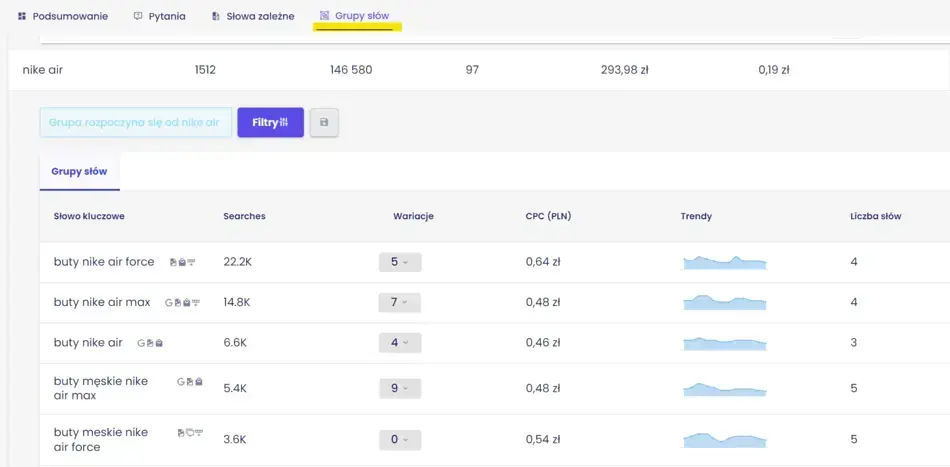This screenshot has height=467, width=950.
Task: Click the shopping bag icon for buty nike air force
Action: point(181,262)
